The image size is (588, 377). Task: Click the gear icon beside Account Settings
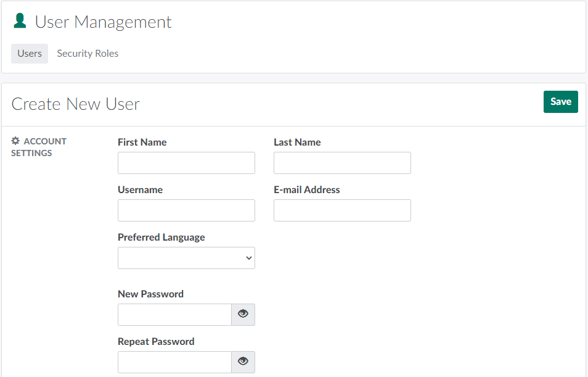16,141
